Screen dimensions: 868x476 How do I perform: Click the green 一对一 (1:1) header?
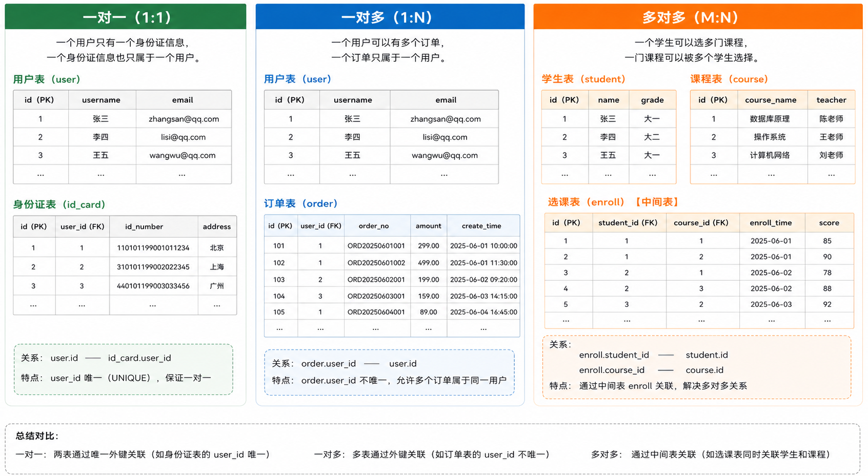pyautogui.click(x=126, y=17)
